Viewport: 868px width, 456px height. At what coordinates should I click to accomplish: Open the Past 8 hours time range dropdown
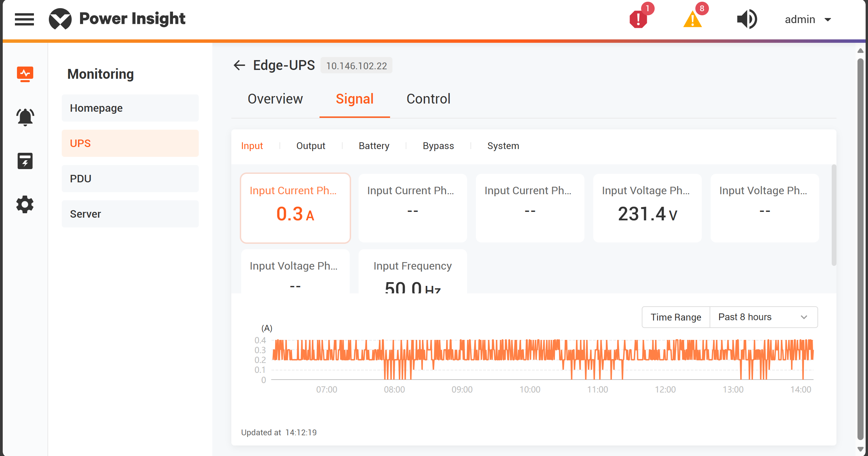tap(764, 317)
